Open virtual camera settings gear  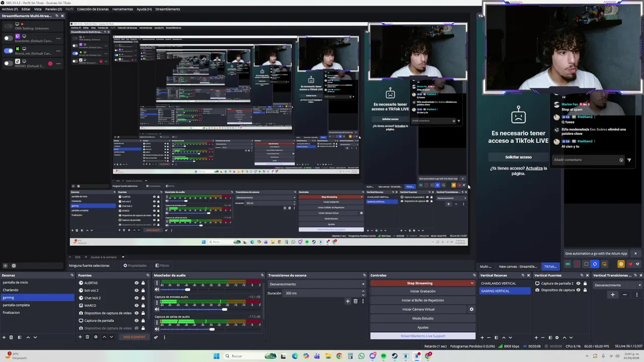click(x=471, y=309)
